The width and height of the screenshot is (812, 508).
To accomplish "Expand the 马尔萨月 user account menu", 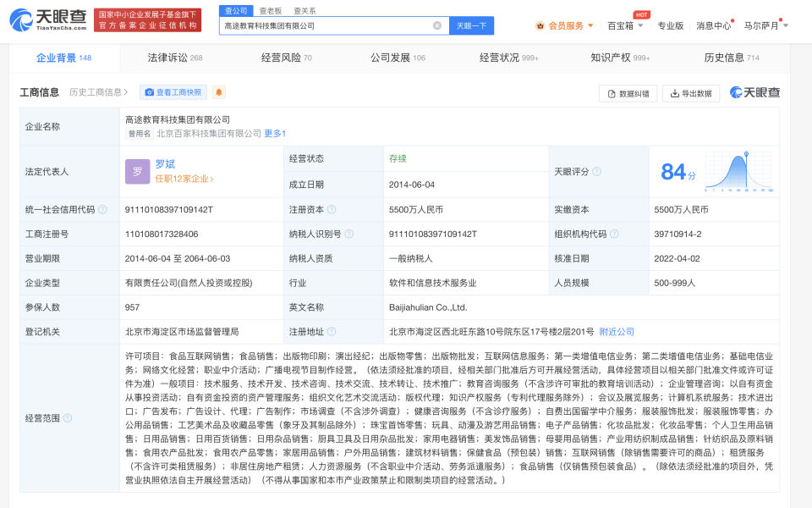I will tap(766, 25).
